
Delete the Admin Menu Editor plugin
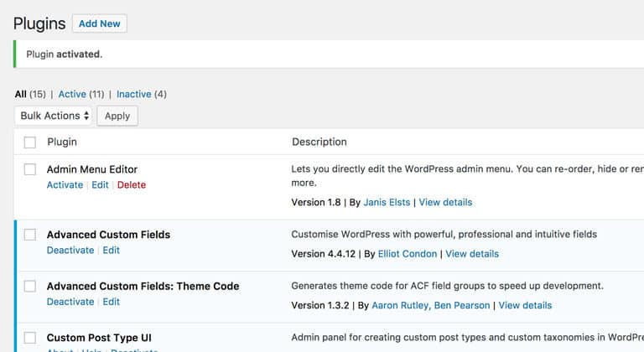pyautogui.click(x=132, y=185)
